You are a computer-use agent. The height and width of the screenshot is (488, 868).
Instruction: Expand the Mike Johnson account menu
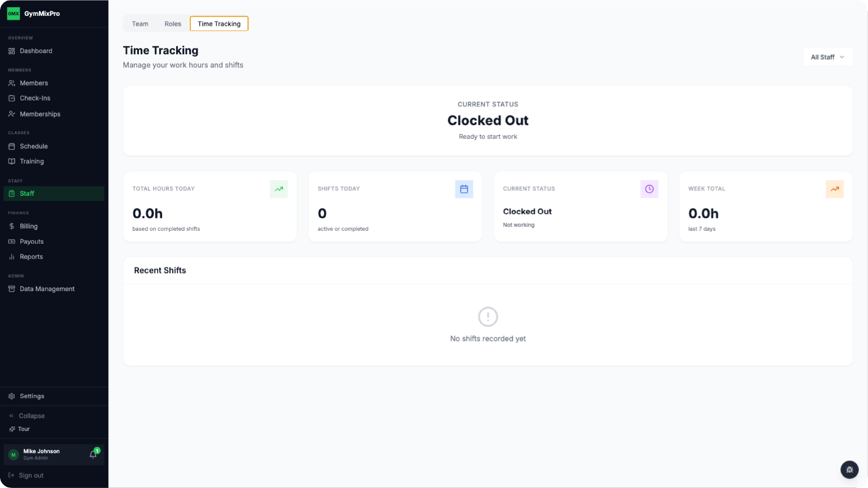41,454
